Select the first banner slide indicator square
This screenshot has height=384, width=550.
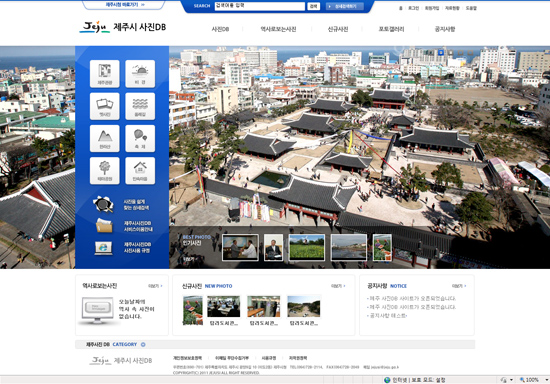[x=441, y=53]
